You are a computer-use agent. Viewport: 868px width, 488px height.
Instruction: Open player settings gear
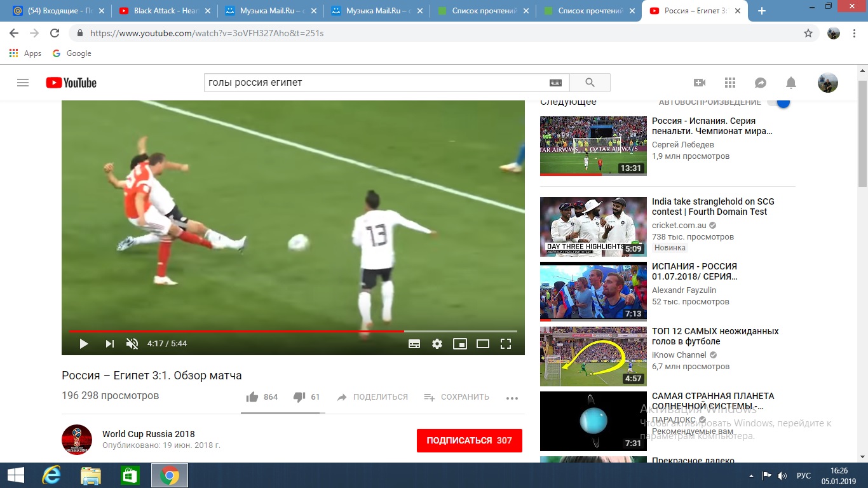pos(437,344)
